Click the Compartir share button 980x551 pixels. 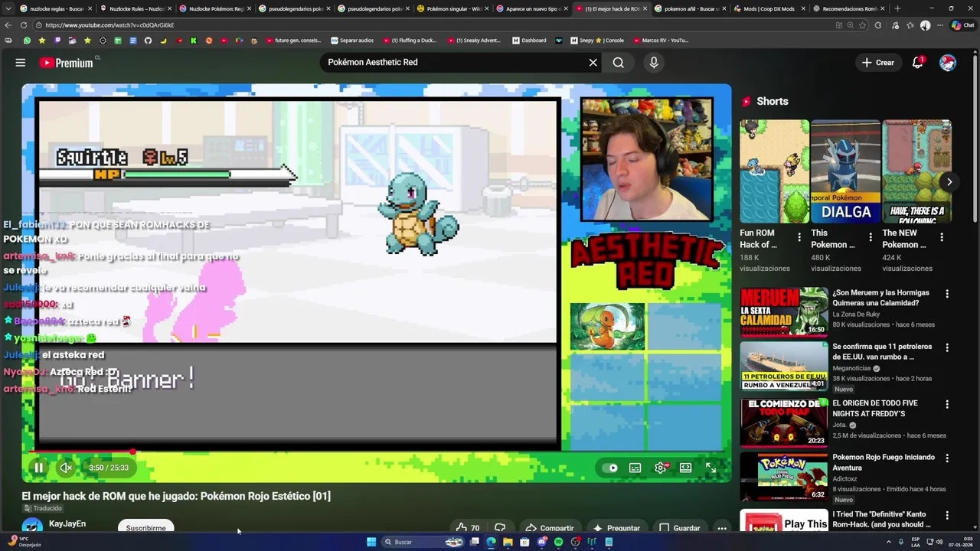pyautogui.click(x=550, y=528)
